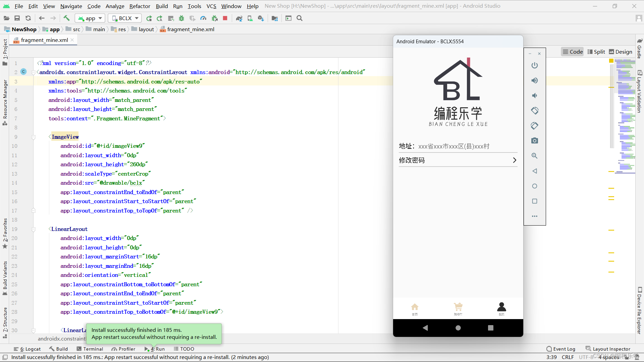Stop the running app with red square

225,18
